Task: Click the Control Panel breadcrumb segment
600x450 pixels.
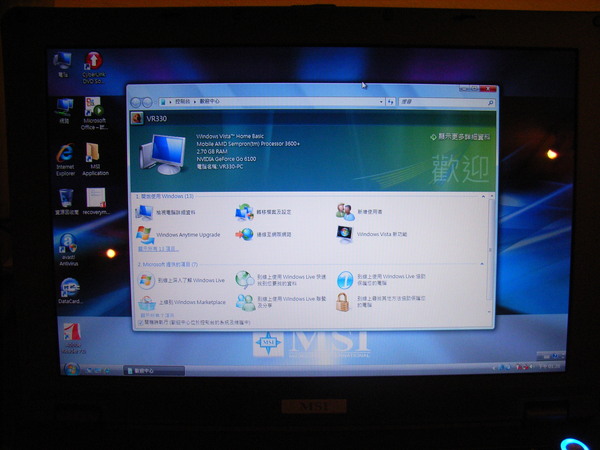Action: [183, 101]
